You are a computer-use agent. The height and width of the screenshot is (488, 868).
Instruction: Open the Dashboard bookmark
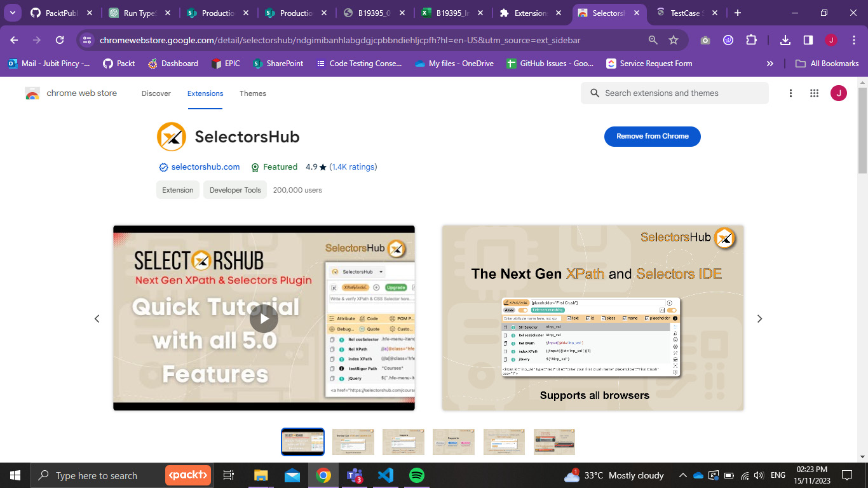click(173, 64)
